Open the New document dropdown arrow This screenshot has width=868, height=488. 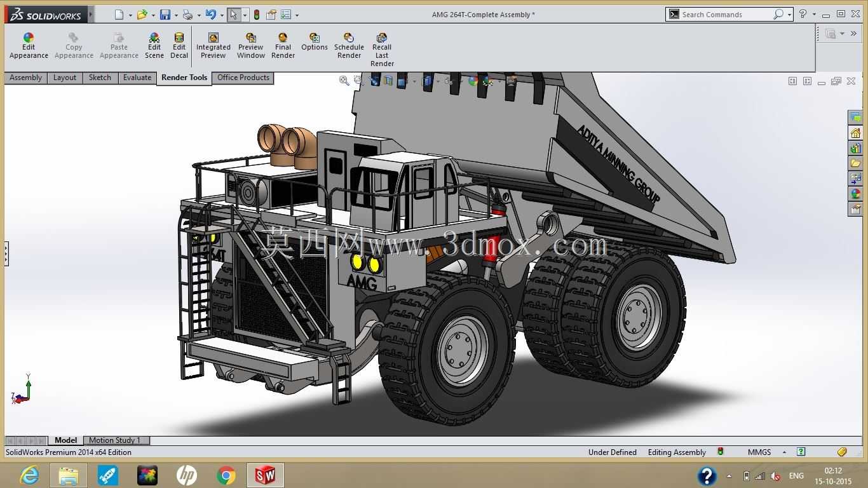pos(130,15)
